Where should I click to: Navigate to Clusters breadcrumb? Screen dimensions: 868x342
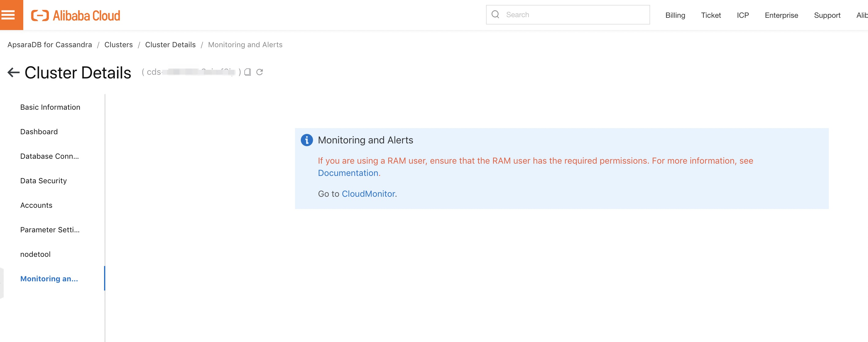point(118,44)
